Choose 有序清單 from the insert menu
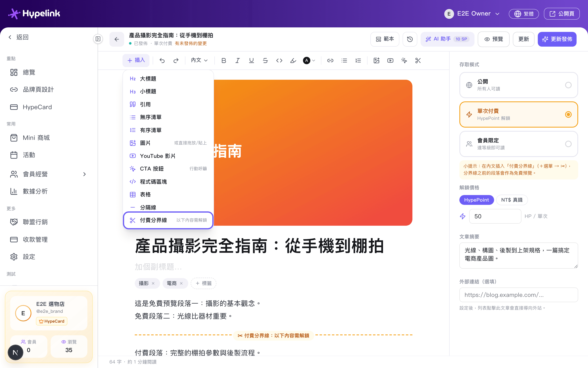The image size is (588, 368). tap(168, 130)
